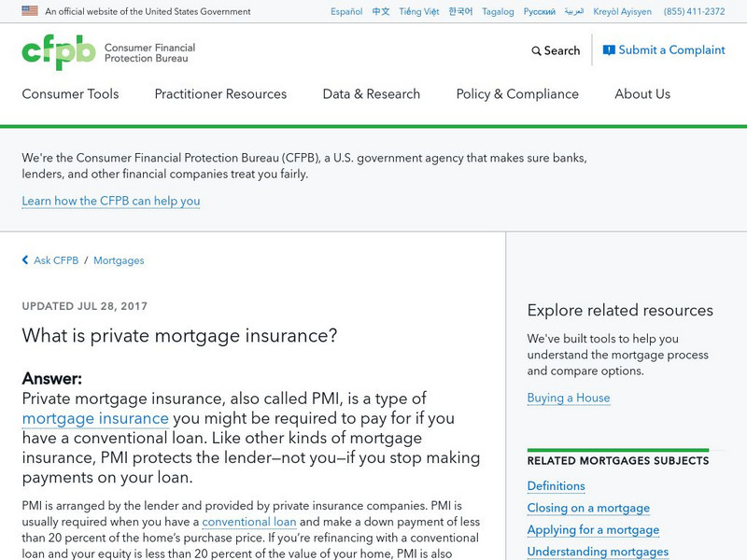Switch language to Español
Image resolution: width=747 pixels, height=560 pixels.
tap(346, 12)
